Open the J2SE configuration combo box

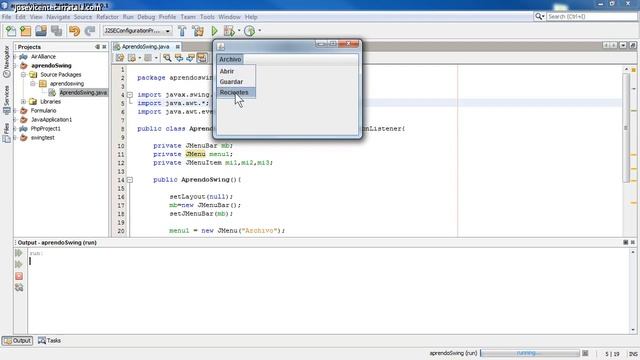(137, 31)
